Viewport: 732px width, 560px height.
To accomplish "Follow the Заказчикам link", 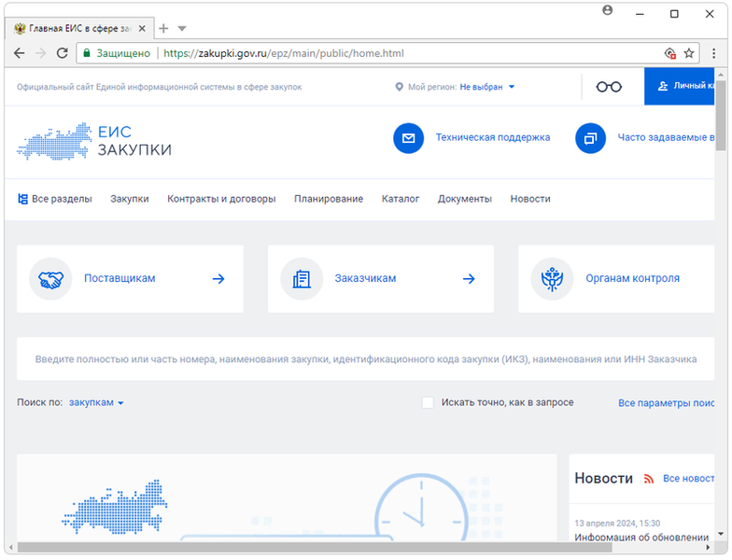I will [x=366, y=278].
